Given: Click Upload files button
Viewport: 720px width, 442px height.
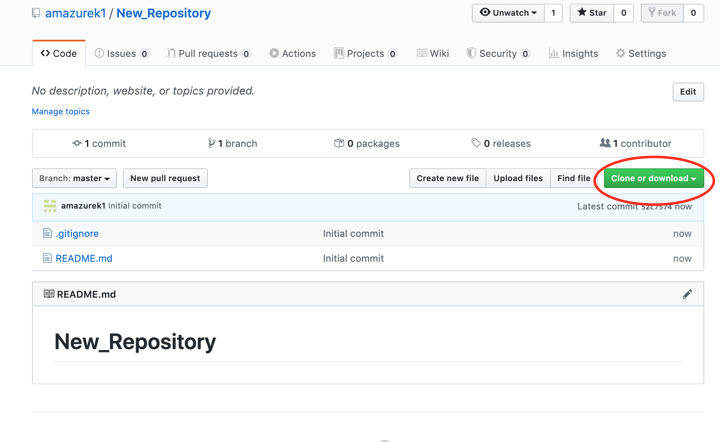Looking at the screenshot, I should [x=518, y=178].
